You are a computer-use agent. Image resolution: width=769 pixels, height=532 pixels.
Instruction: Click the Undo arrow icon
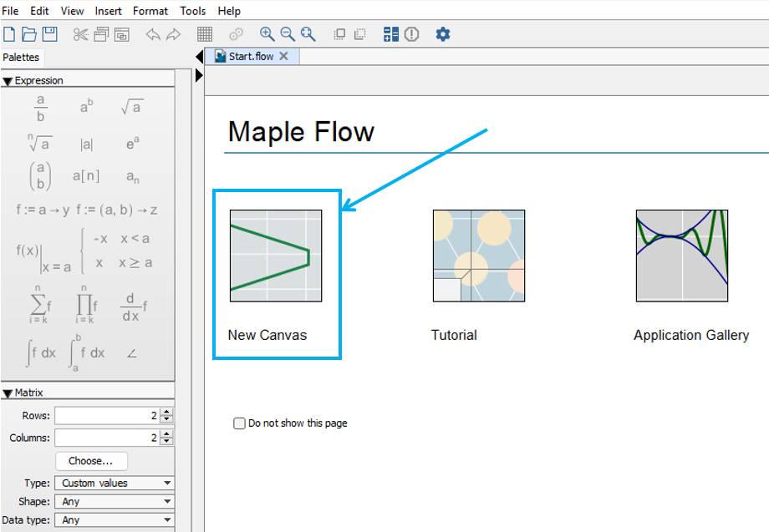[x=153, y=34]
